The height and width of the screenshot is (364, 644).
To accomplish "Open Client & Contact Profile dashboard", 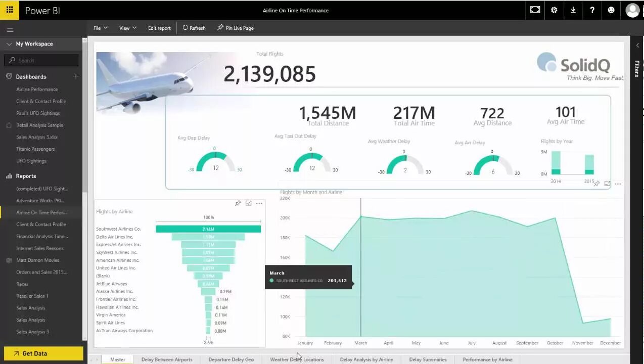I will (x=41, y=101).
